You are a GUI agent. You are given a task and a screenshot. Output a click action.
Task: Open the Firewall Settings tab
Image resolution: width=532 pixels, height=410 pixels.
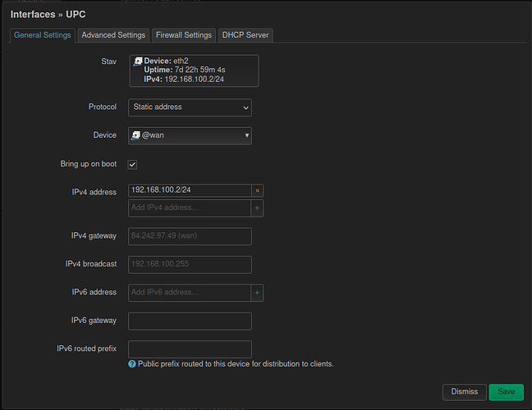click(184, 35)
